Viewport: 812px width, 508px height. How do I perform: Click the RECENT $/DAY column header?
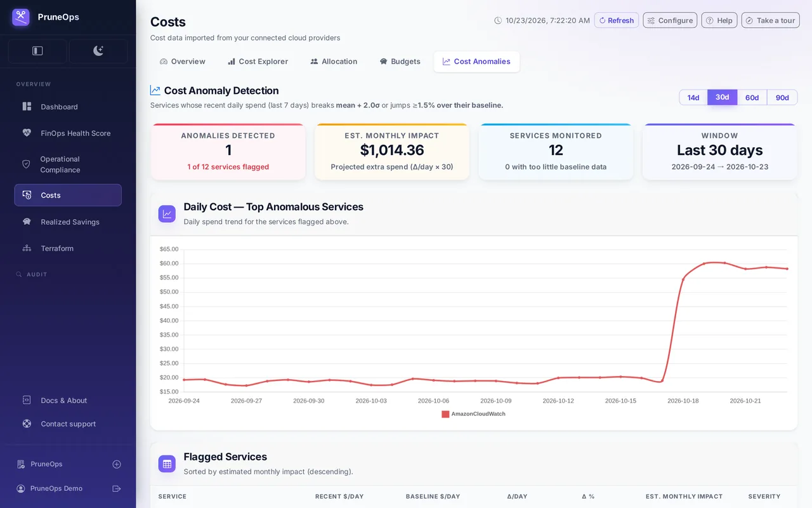(341, 497)
